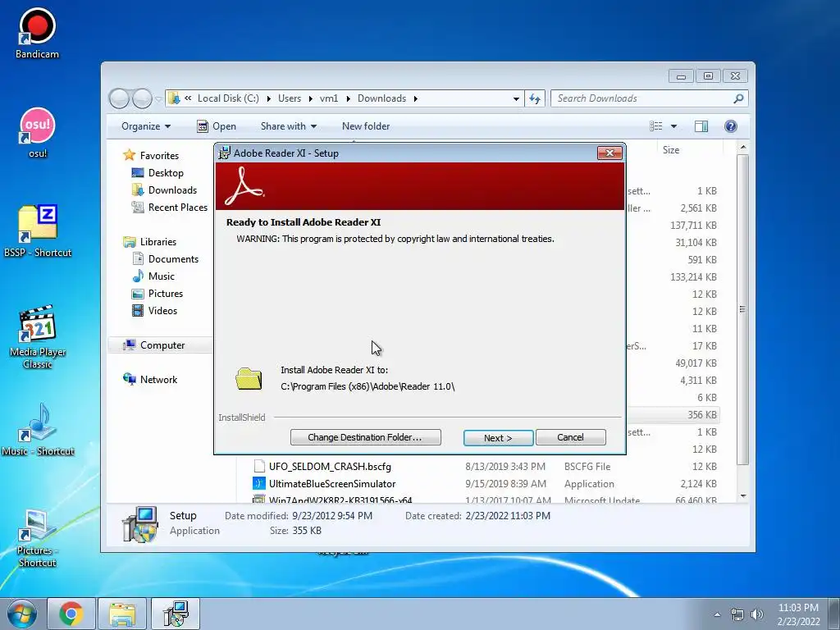Viewport: 840px width, 630px height.
Task: Open the Share with menu
Action: (289, 126)
